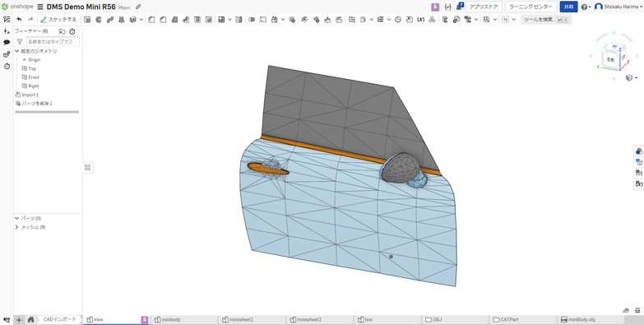
Task: Select the Rib tool
Action: click(x=186, y=19)
